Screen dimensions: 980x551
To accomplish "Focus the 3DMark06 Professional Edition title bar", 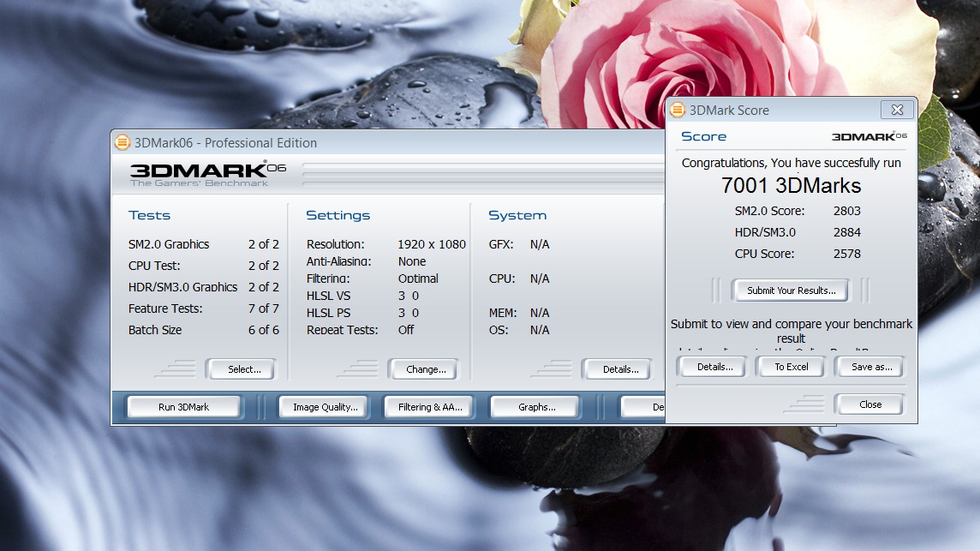I will (x=385, y=143).
